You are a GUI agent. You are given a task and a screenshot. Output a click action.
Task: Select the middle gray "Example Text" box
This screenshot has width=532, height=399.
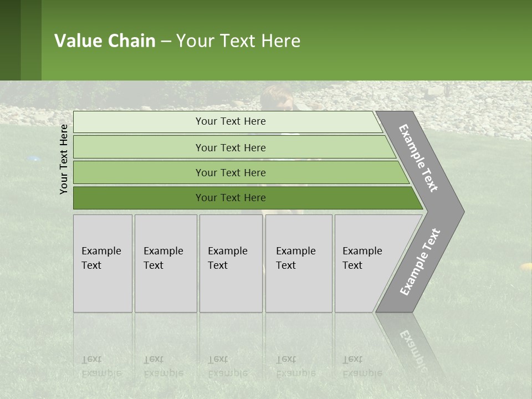click(x=231, y=263)
